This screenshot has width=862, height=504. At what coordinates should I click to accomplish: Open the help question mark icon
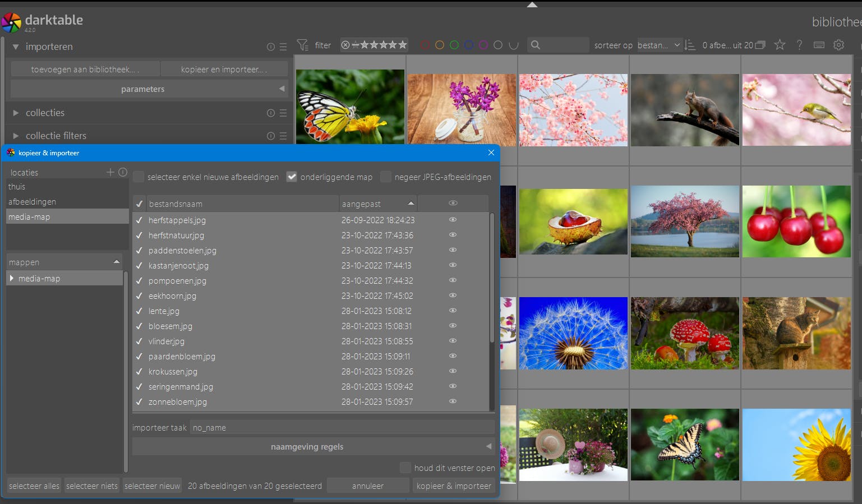[x=799, y=45]
